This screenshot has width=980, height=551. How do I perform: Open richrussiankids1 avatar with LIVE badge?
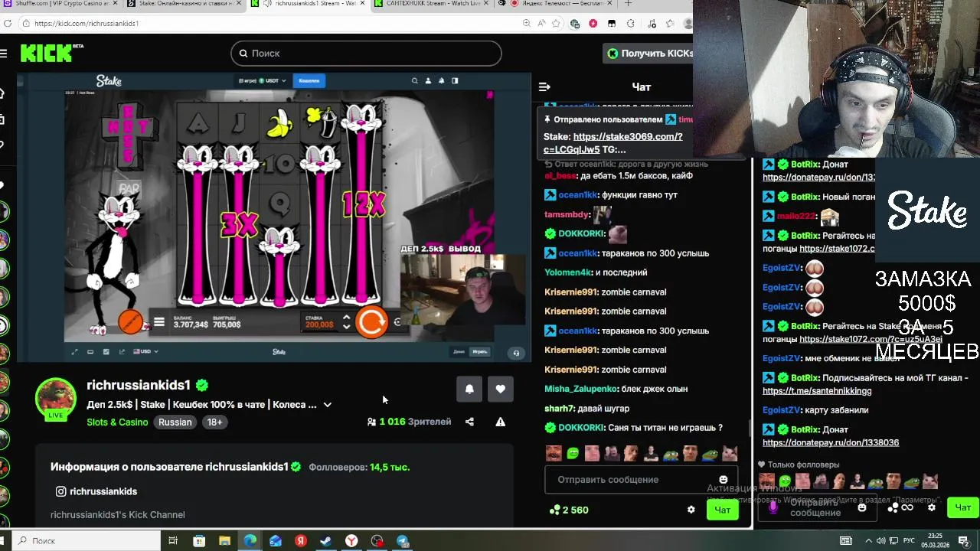56,399
